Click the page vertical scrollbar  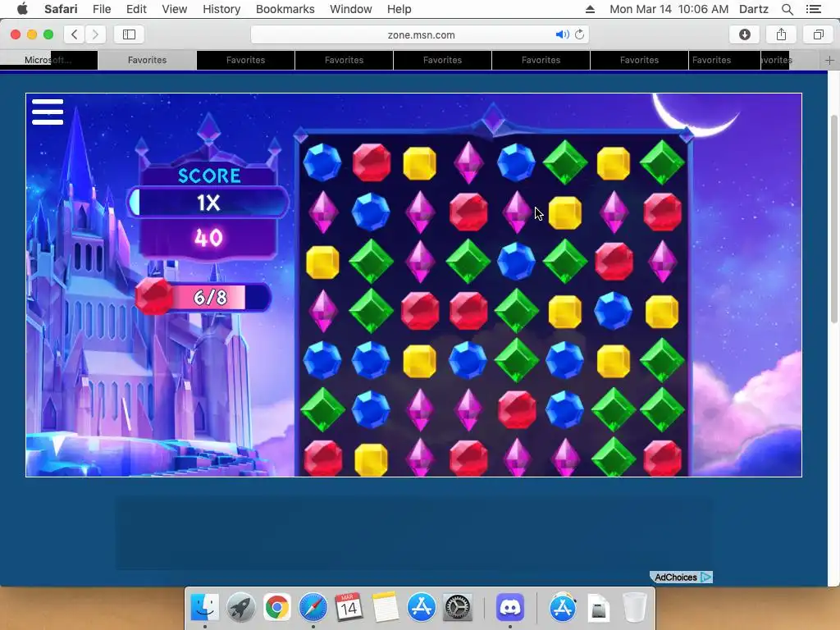coord(833,219)
